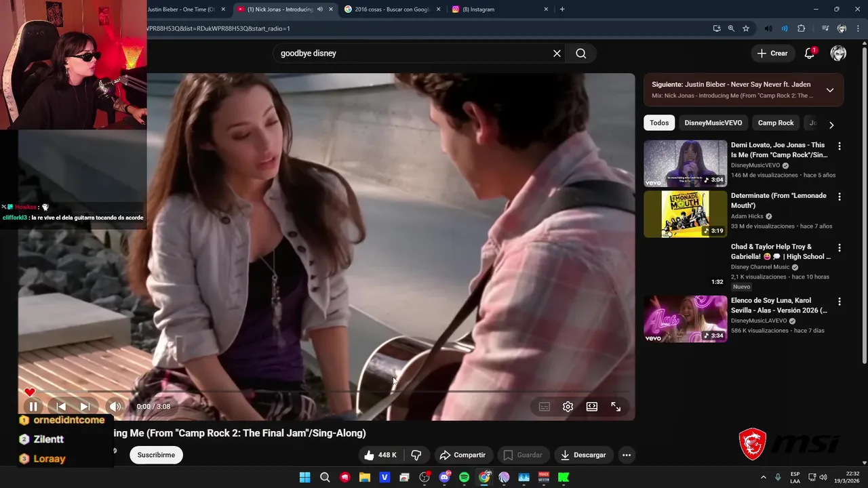Run search with magnifier button

581,54
